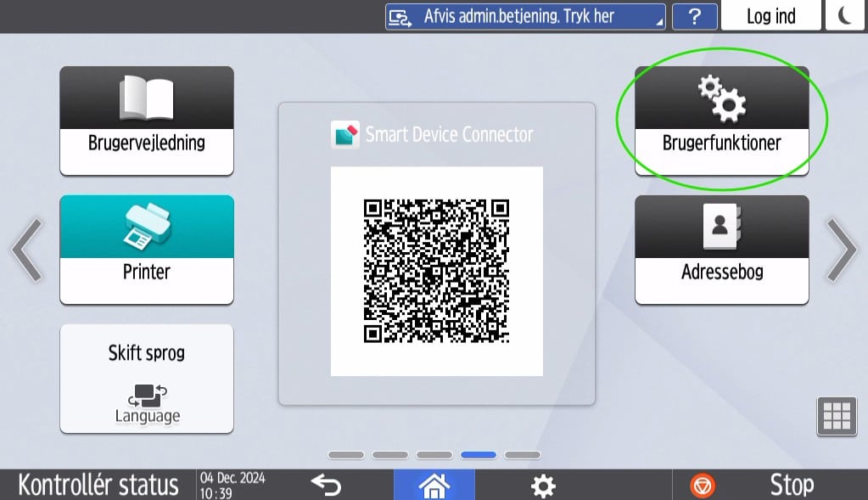Screen dimensions: 868x500
Task: Expand the Afvis admin.betjening message
Action: pyautogui.click(x=524, y=16)
